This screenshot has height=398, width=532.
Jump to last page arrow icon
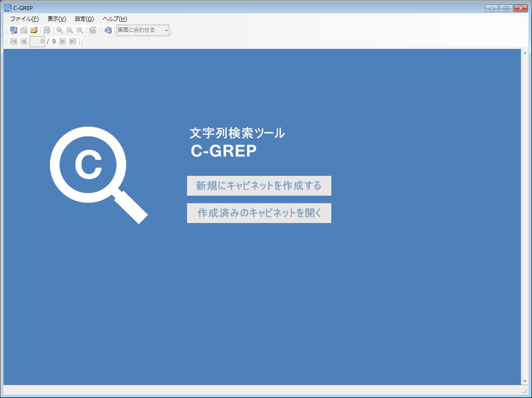point(73,41)
